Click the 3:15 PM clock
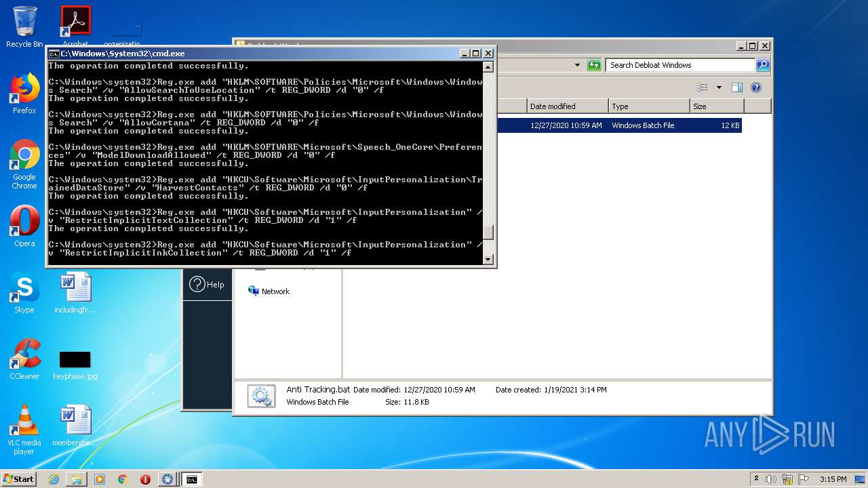 (833, 479)
